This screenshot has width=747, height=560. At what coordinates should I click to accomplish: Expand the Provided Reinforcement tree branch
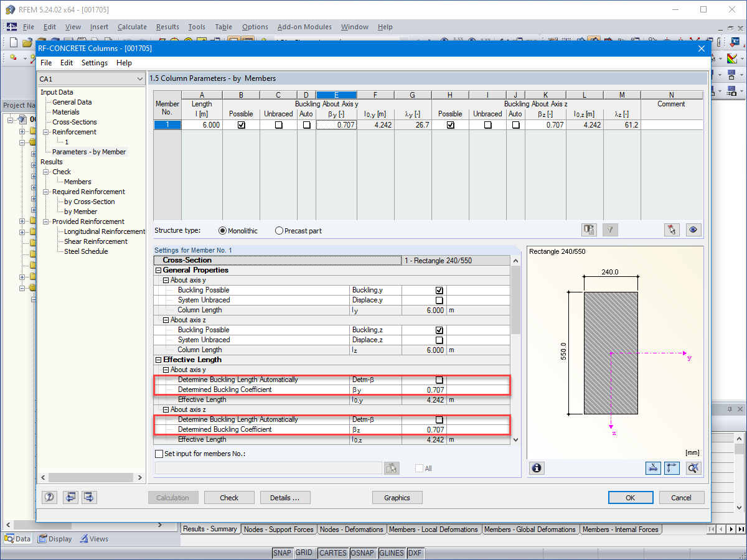pyautogui.click(x=45, y=222)
